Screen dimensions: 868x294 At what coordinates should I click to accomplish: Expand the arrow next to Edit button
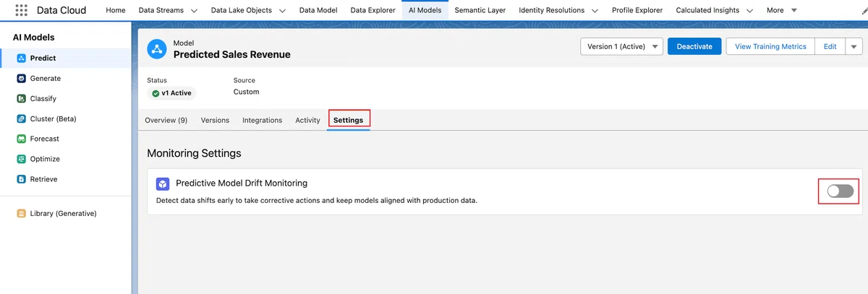pos(854,46)
